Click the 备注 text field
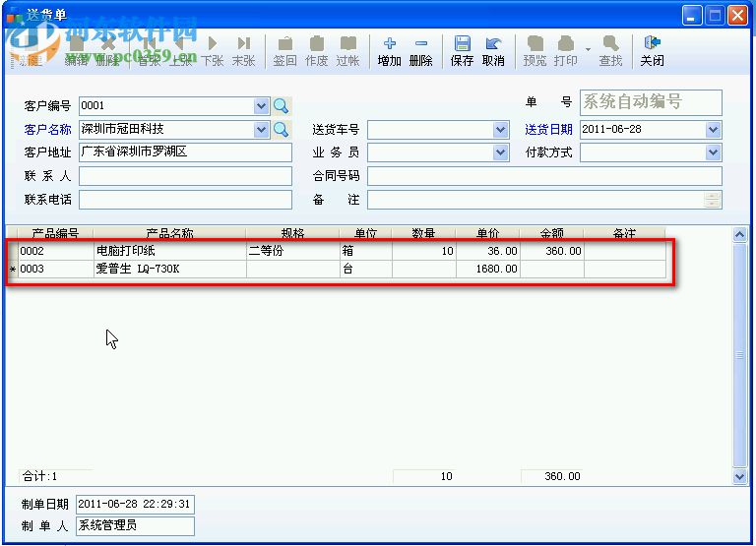Screen dimensions: 756x546 click(535, 200)
